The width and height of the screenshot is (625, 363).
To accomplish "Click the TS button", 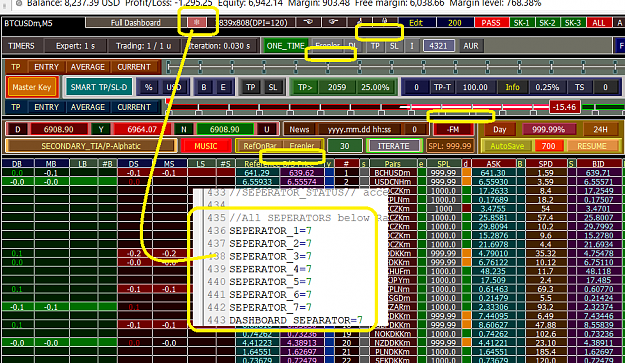I will coord(580,87).
